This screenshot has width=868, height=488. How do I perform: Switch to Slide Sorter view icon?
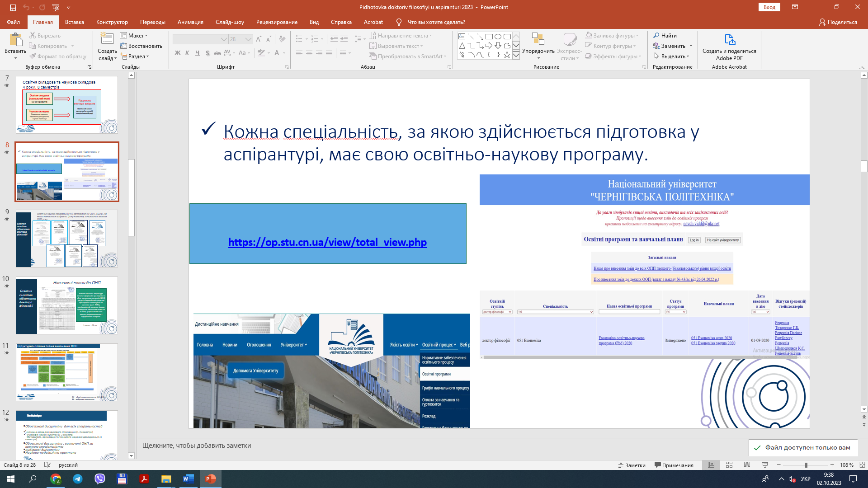pyautogui.click(x=729, y=465)
